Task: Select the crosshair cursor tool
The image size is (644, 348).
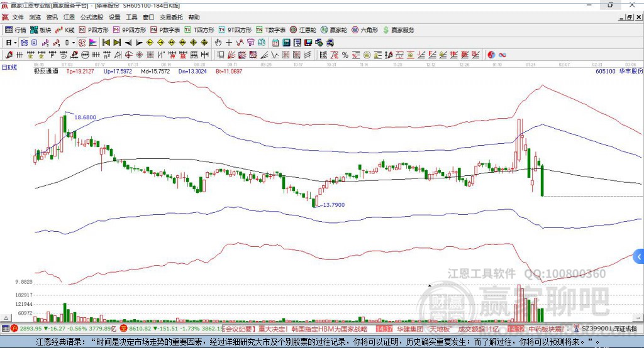Action: 229,43
